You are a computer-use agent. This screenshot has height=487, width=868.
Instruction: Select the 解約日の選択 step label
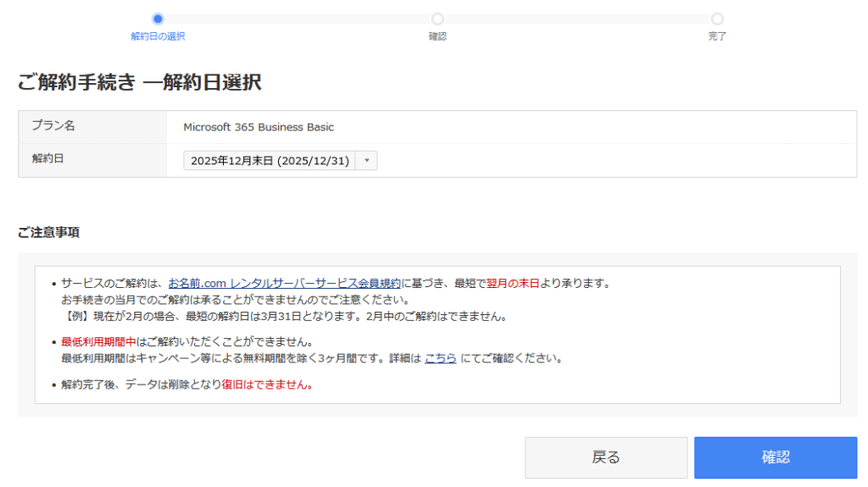(158, 36)
